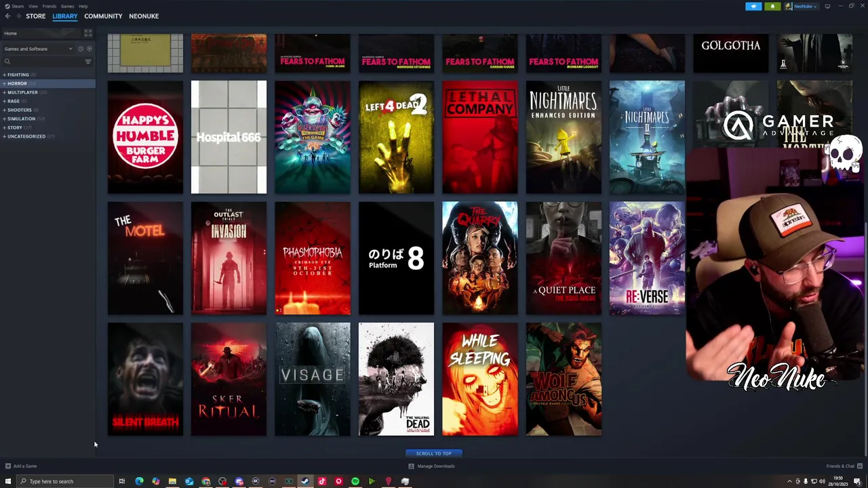The height and width of the screenshot is (488, 868).
Task: Select the While Sleeping cover
Action: [x=479, y=379]
